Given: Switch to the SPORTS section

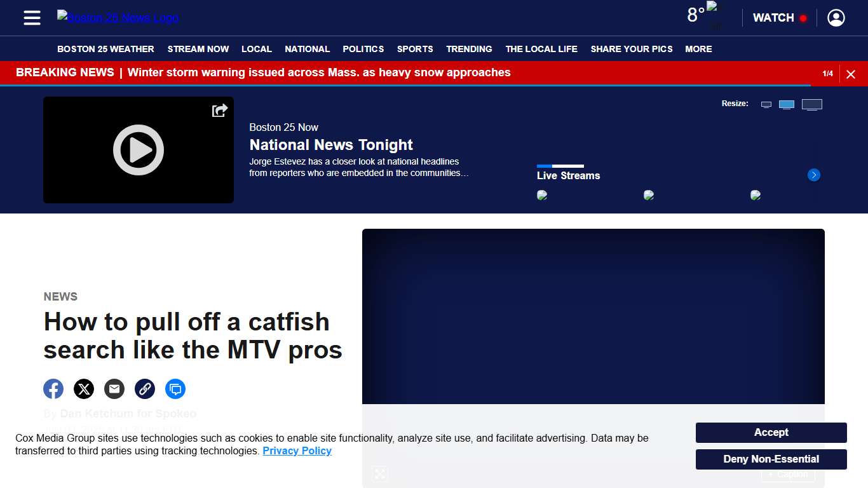Looking at the screenshot, I should pyautogui.click(x=415, y=49).
